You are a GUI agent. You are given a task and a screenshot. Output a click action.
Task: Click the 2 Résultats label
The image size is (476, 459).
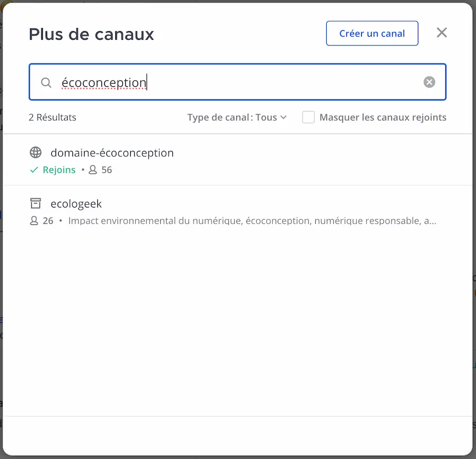coord(52,117)
